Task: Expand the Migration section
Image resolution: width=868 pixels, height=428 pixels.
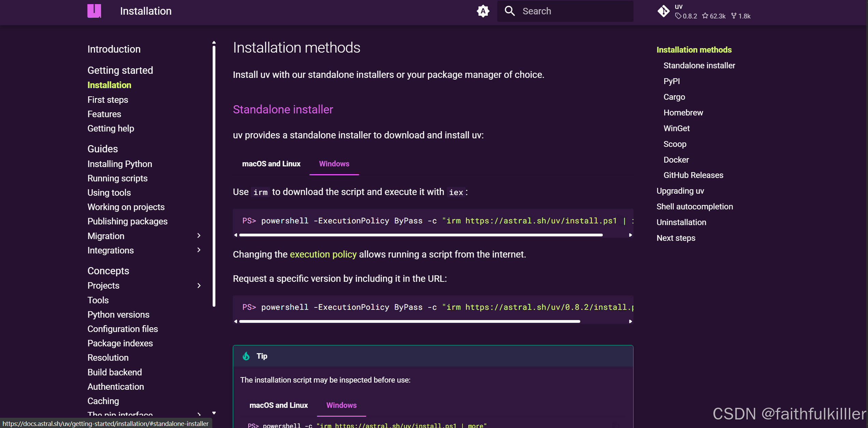Action: tap(199, 236)
